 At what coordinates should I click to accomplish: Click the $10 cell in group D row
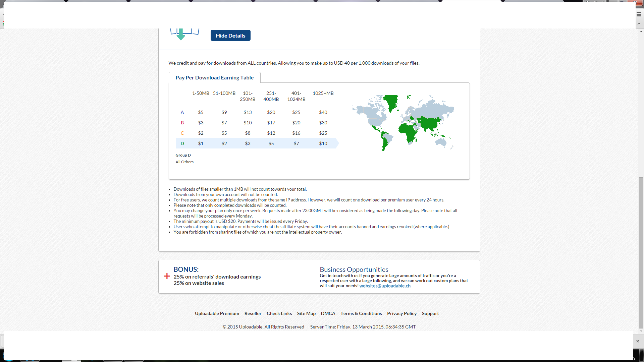pos(323,143)
